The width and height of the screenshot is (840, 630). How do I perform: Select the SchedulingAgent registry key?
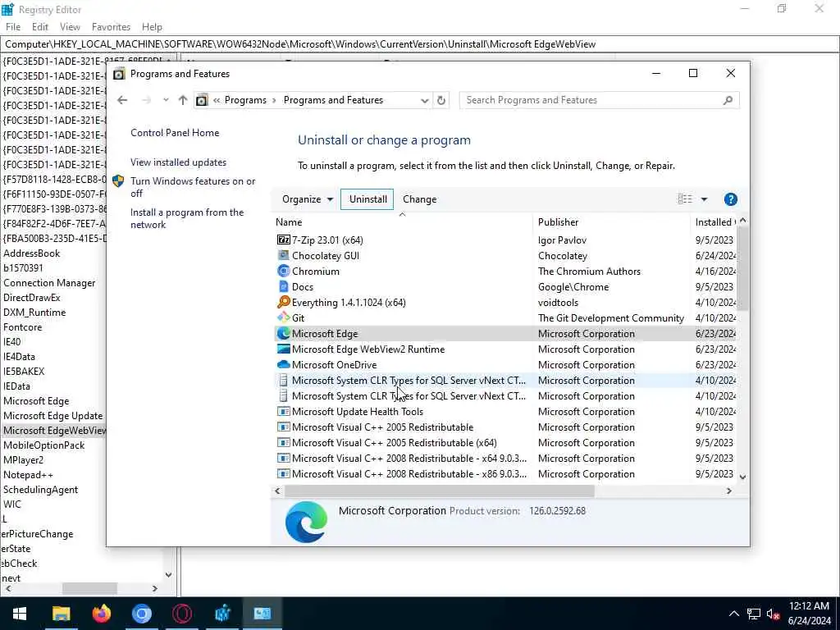coord(41,490)
